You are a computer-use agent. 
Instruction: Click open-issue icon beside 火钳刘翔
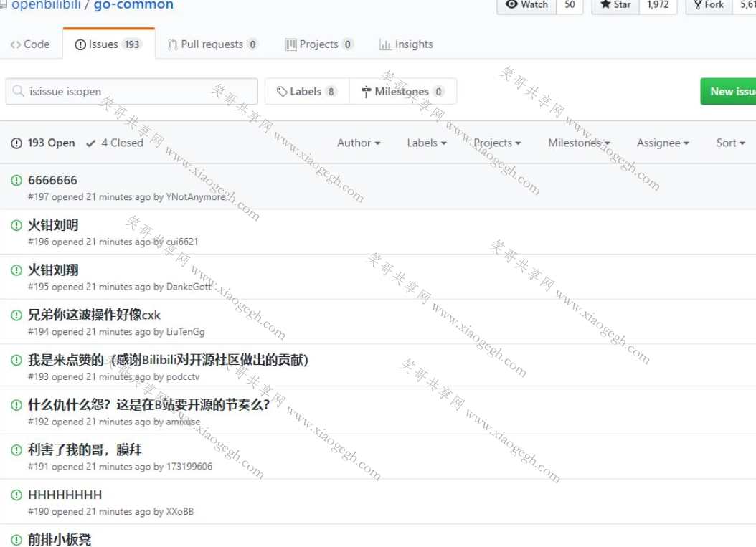[16, 270]
